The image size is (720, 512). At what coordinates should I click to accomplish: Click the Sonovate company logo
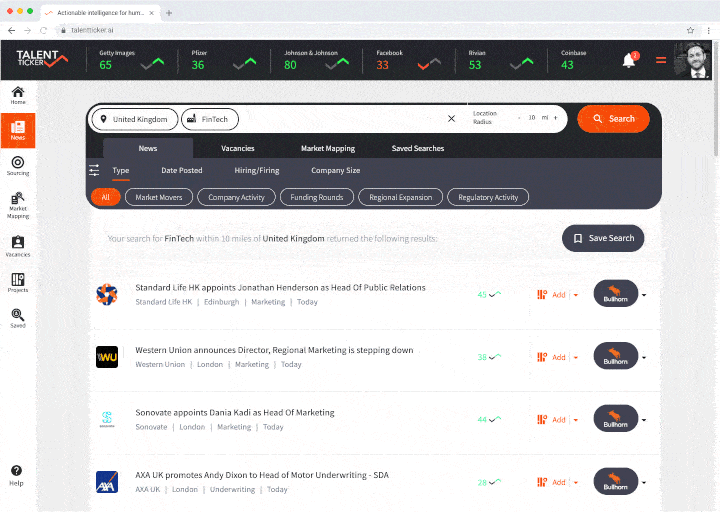pyautogui.click(x=107, y=419)
